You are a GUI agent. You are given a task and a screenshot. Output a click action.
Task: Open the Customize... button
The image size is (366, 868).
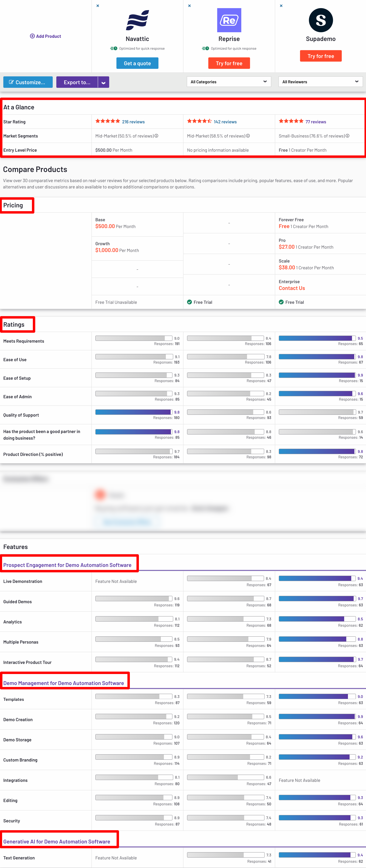(x=28, y=82)
